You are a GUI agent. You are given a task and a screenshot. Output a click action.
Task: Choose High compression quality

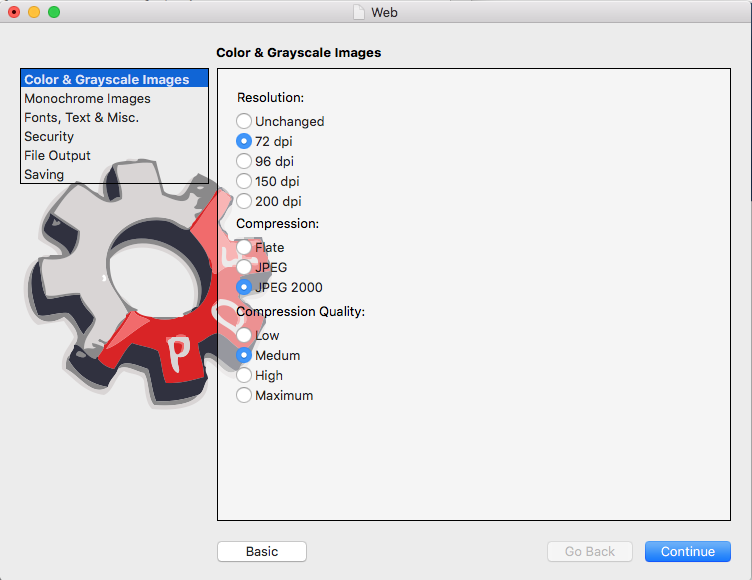[244, 375]
